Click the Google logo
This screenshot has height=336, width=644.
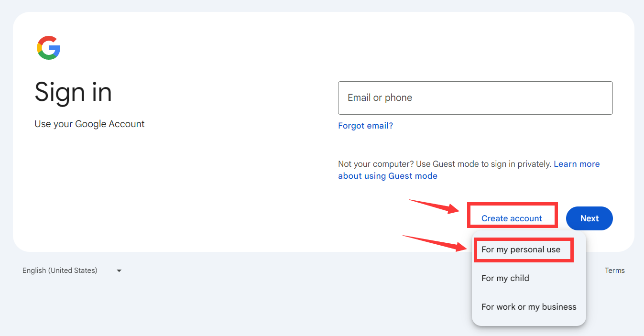[x=48, y=48]
